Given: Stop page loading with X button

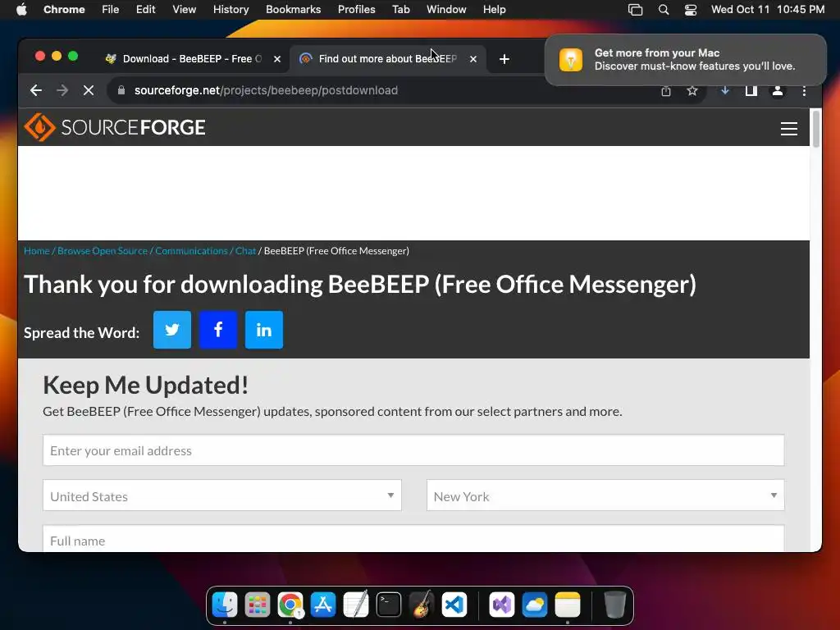Looking at the screenshot, I should 89,90.
